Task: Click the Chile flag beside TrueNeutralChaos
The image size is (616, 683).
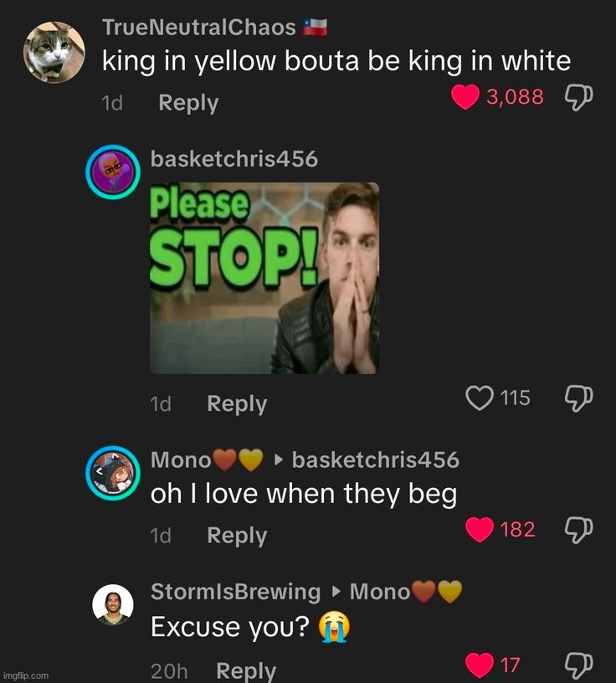Action: click(x=315, y=26)
